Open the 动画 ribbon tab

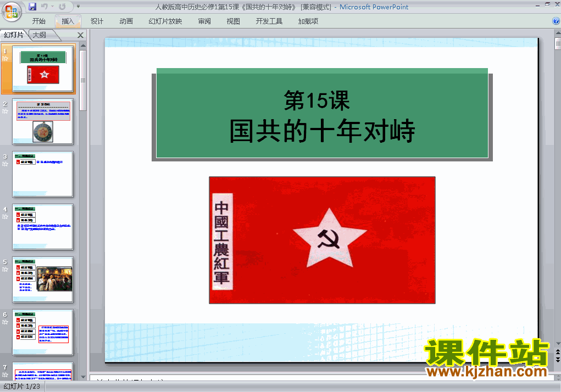126,21
